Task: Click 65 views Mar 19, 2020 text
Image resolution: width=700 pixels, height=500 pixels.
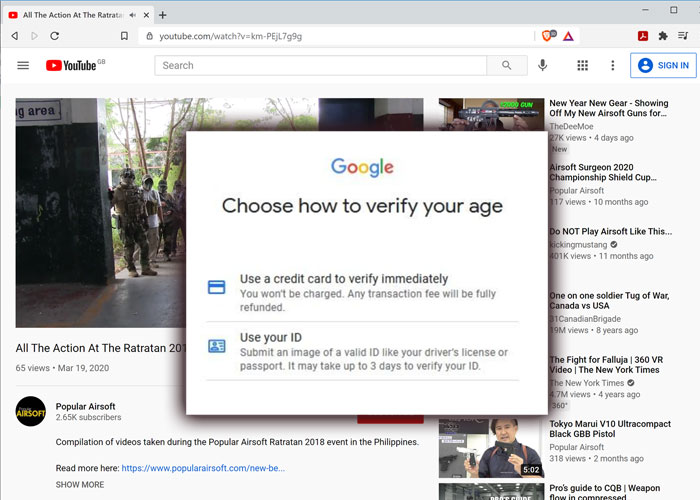Action: point(62,368)
